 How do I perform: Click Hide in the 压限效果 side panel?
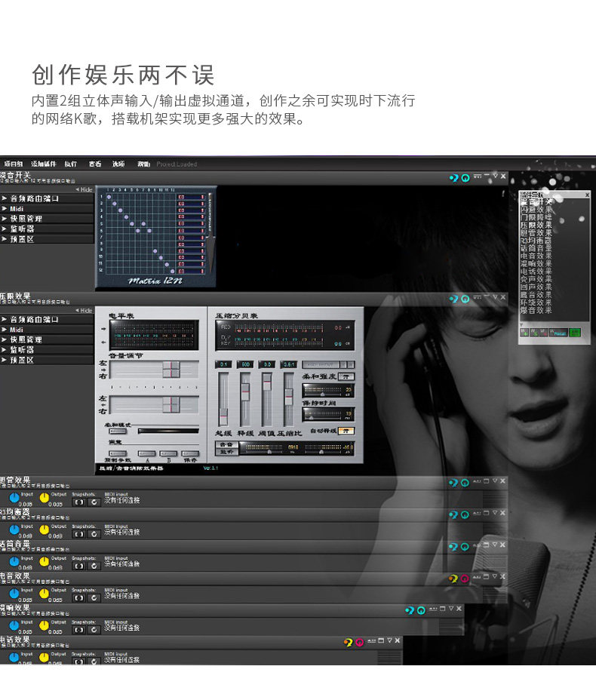tap(84, 310)
